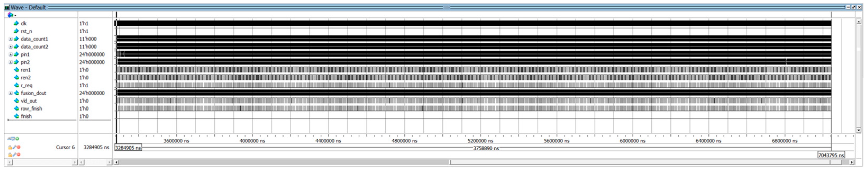
Task: Click the pencil icon in the bottom cursor row
Action: (x=15, y=155)
